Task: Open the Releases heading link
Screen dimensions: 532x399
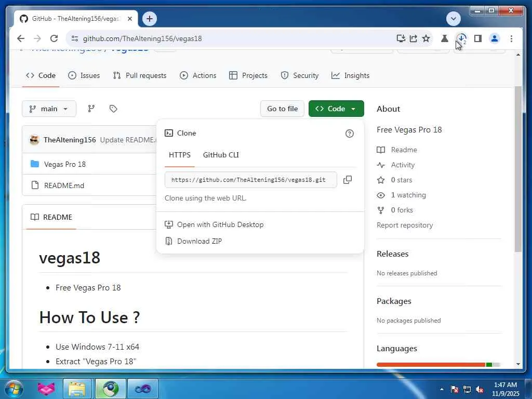Action: (392, 254)
